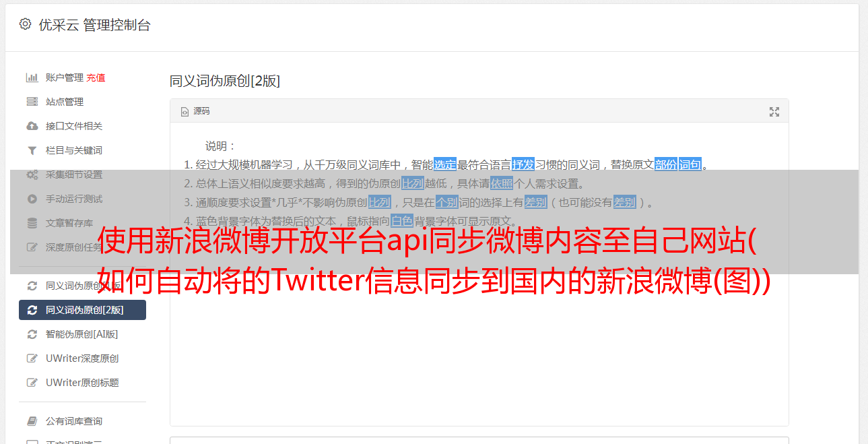Open 智能伪原创[AI版] menu entry

(81, 334)
